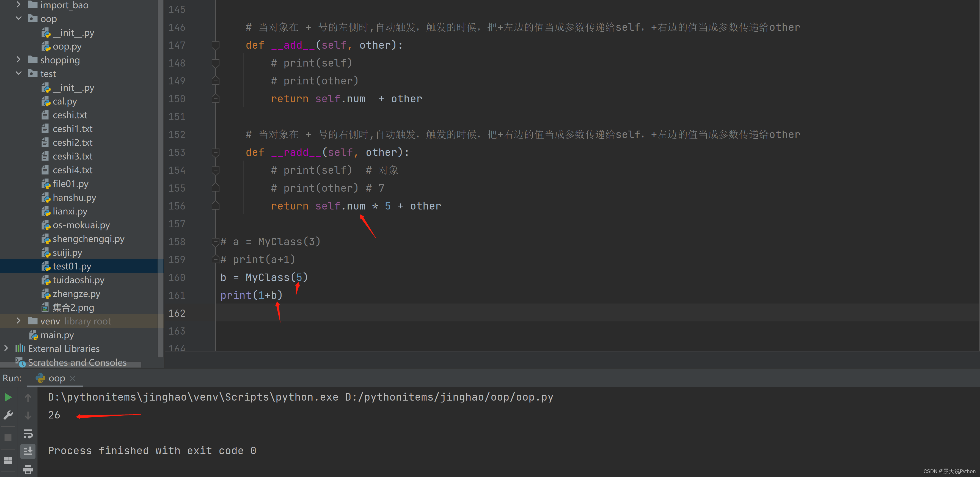Click the up arrow in run console

tap(28, 398)
